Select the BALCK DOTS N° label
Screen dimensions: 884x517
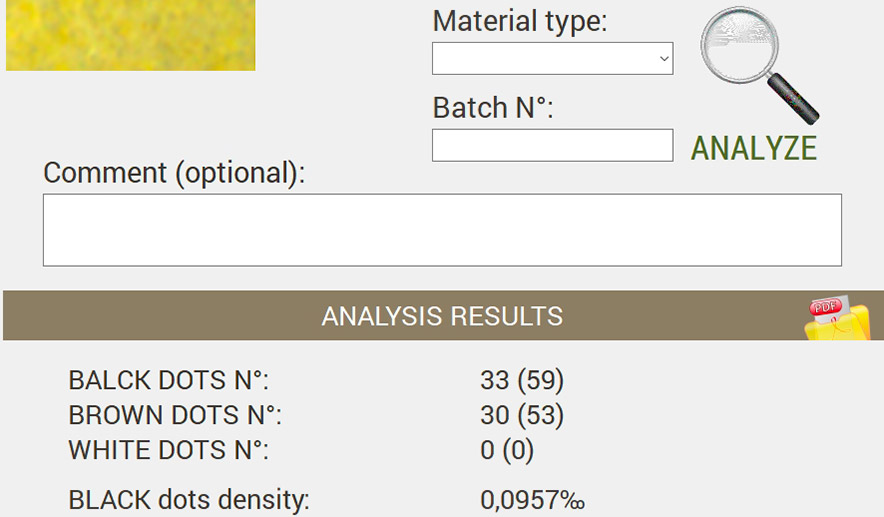point(169,380)
